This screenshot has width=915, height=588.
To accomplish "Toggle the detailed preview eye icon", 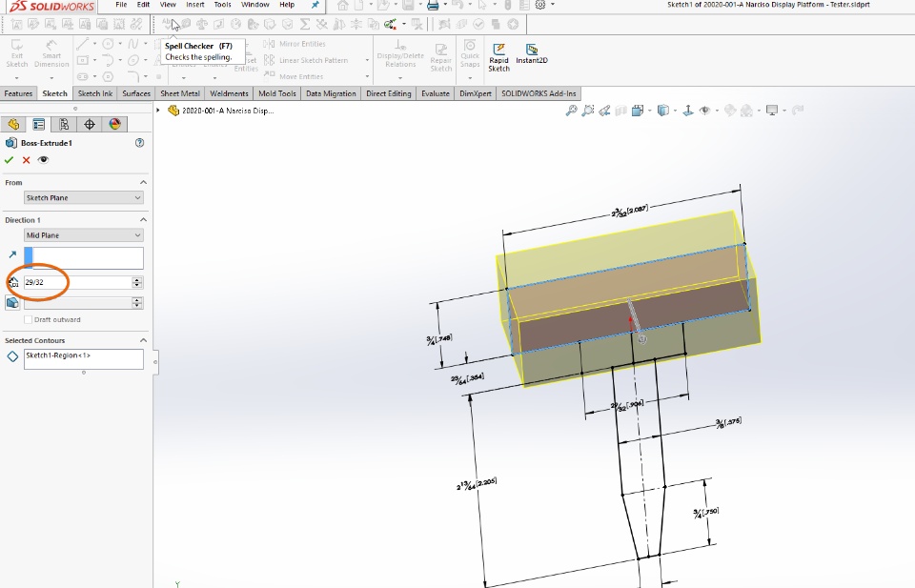I will (43, 160).
